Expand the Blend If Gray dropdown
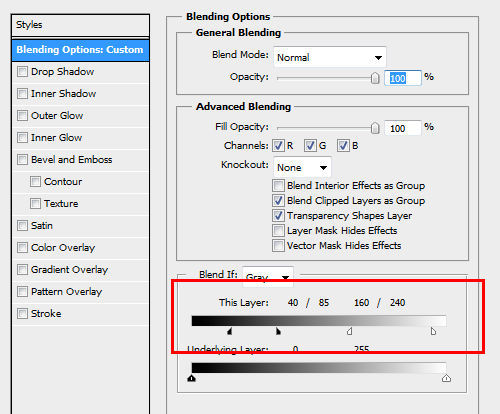 tap(268, 277)
